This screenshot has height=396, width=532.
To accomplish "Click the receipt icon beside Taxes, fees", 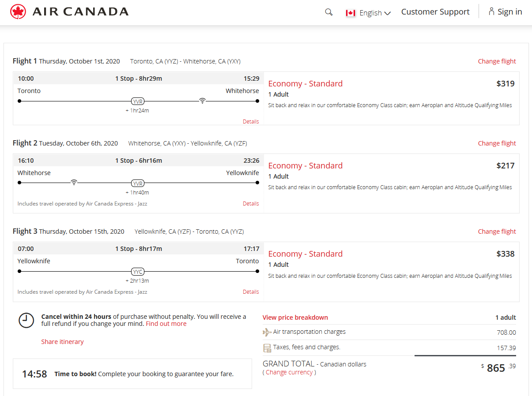I will pos(267,348).
